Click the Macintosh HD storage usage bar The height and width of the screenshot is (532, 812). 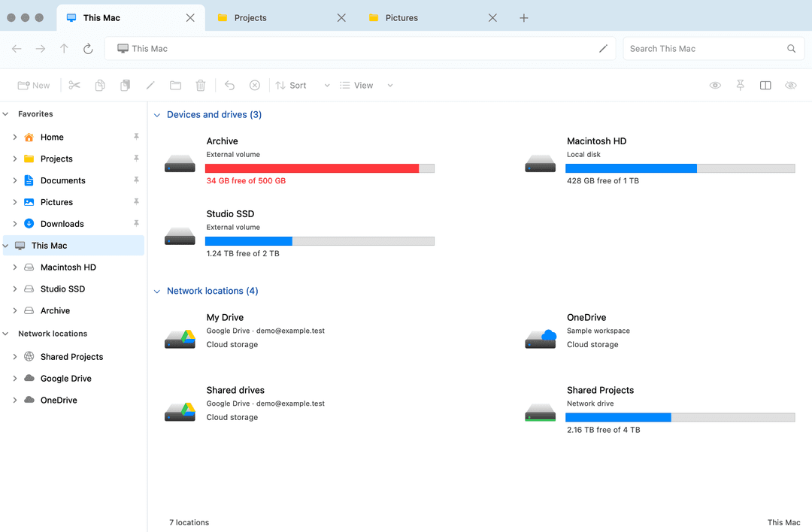pyautogui.click(x=680, y=168)
